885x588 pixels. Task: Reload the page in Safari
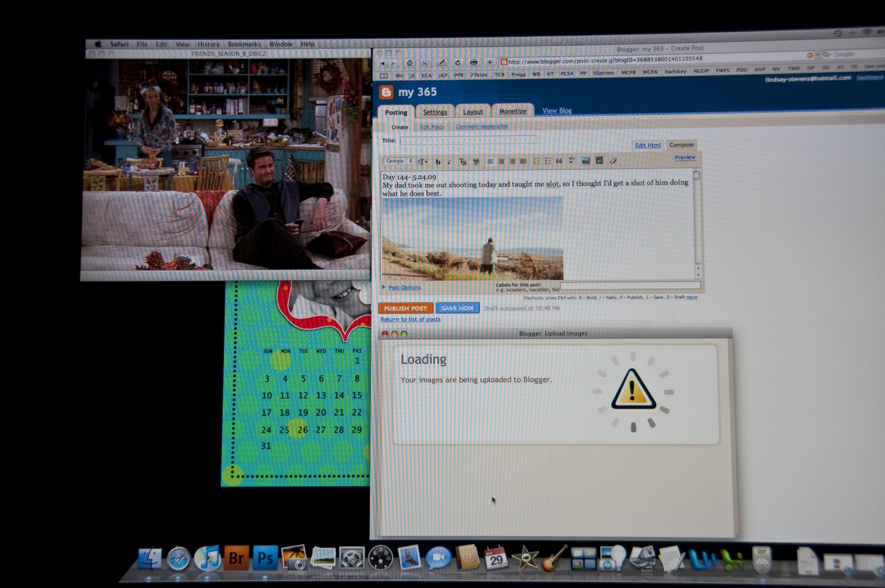(457, 63)
